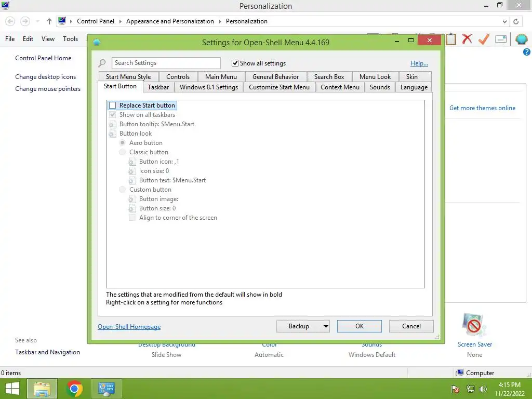The width and height of the screenshot is (532, 399).
Task: Open the Tools menu
Action: pyautogui.click(x=70, y=39)
